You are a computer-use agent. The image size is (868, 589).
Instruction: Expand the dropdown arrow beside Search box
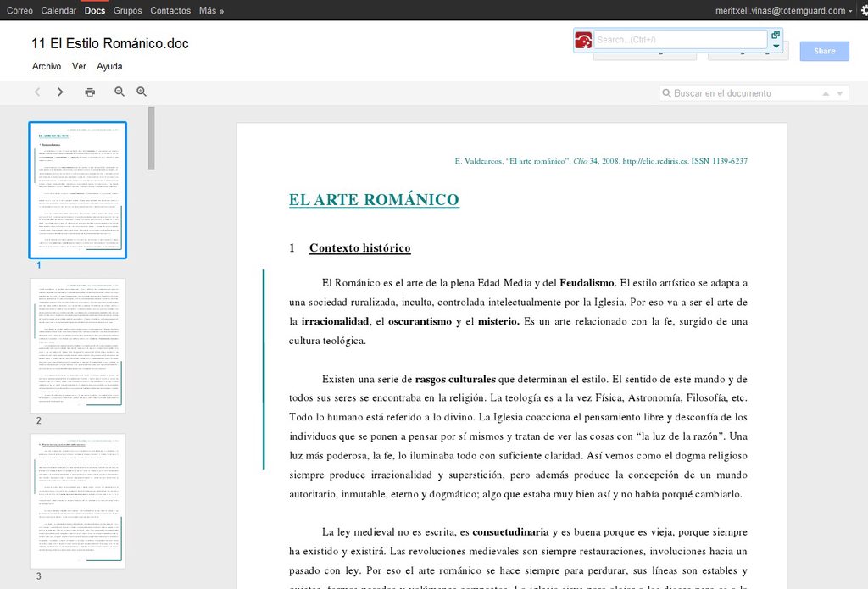776,47
